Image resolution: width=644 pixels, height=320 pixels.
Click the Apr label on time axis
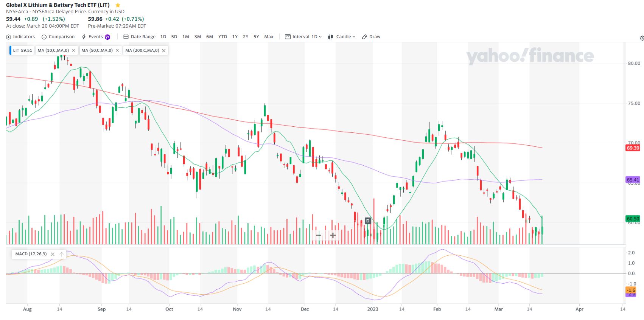579,309
